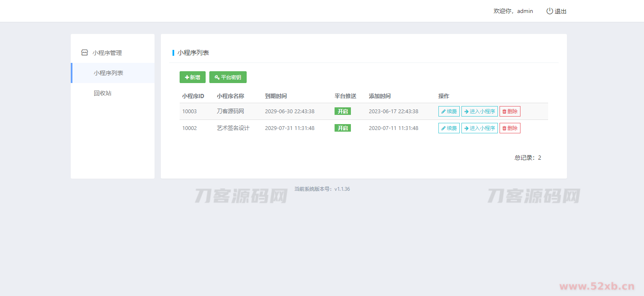644x296 pixels.
Task: Open 回收站 recycle bin in the sidebar
Action: coord(103,93)
